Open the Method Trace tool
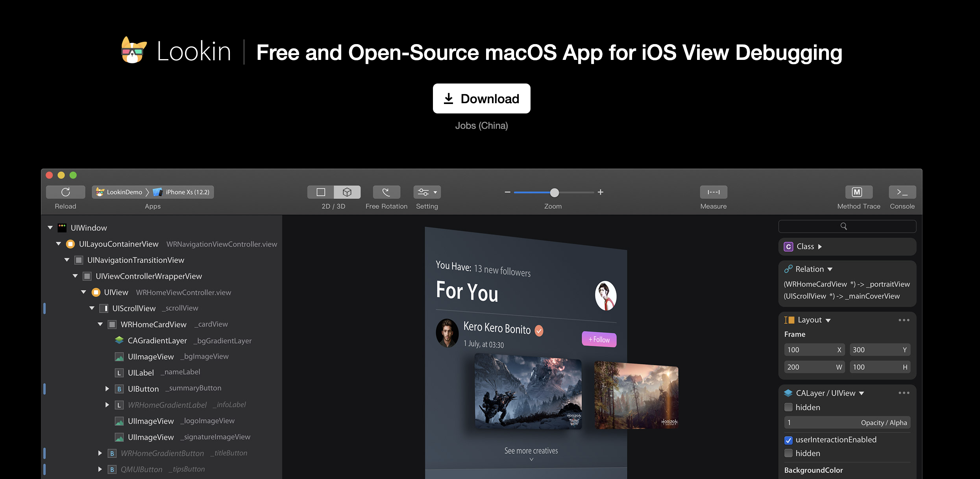 pyautogui.click(x=859, y=192)
